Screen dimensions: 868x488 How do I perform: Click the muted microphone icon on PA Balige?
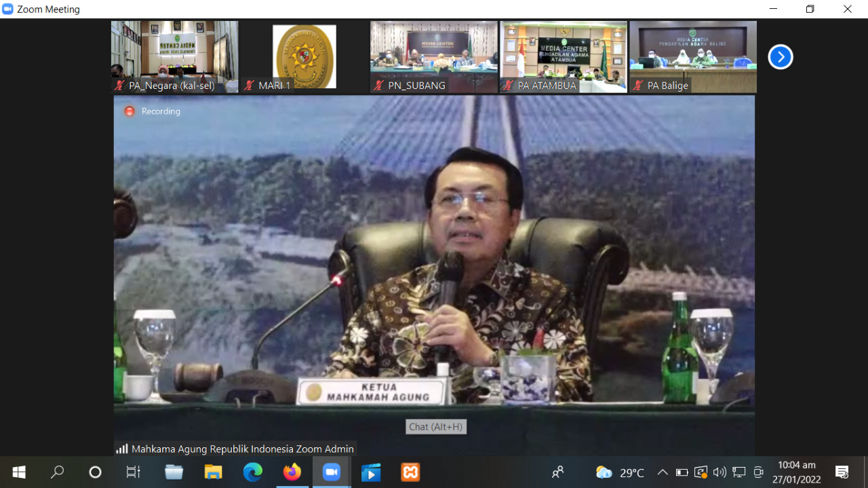click(637, 86)
